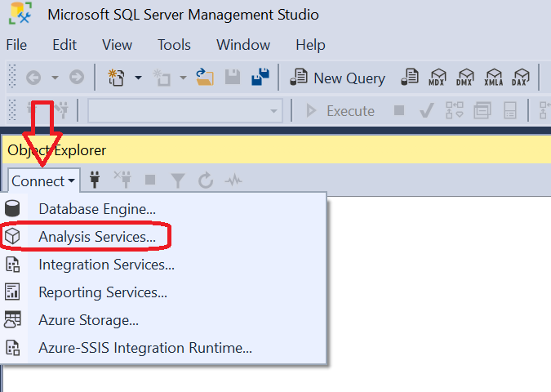Click the Parse checkmark icon

tap(427, 110)
